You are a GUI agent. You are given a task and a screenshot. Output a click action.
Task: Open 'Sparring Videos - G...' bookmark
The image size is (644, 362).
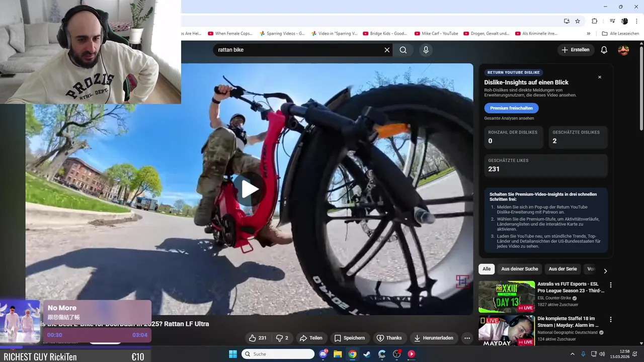click(x=282, y=34)
